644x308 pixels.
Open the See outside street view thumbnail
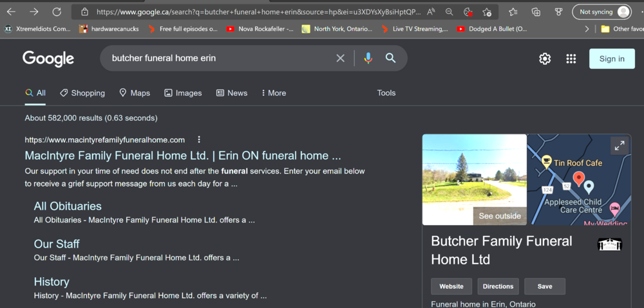500,216
